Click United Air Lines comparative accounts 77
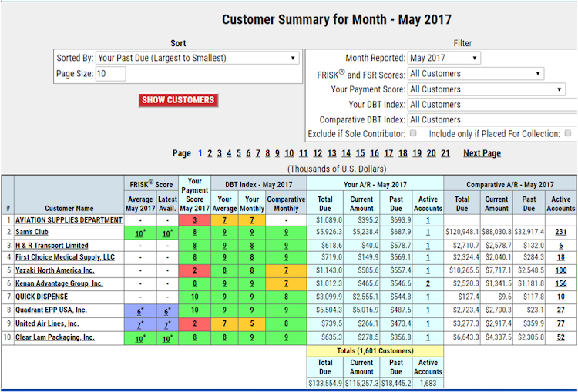The image size is (578, 392). point(561,323)
